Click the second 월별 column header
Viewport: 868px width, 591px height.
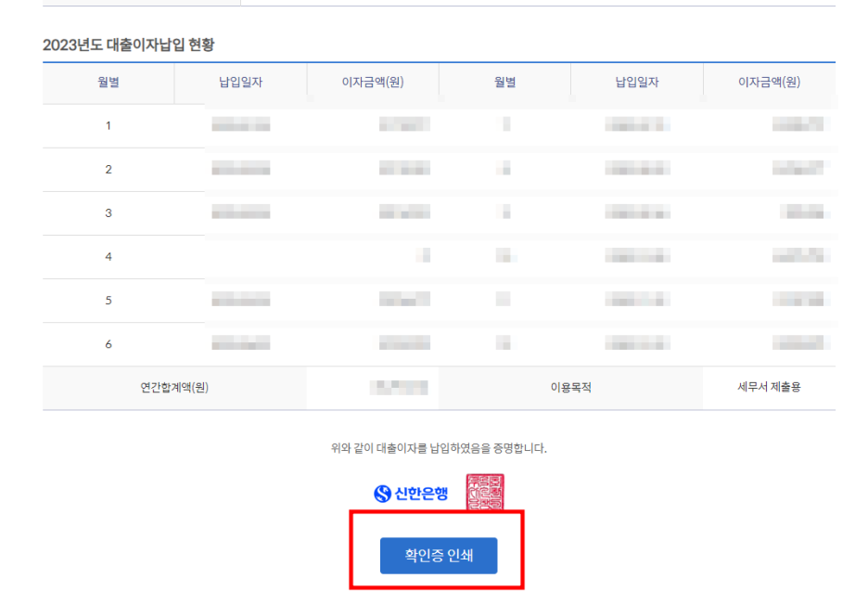[504, 83]
